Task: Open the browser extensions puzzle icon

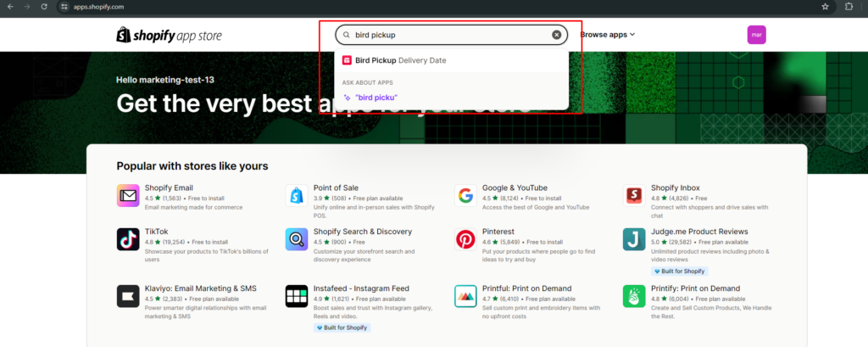Action: coord(849,7)
